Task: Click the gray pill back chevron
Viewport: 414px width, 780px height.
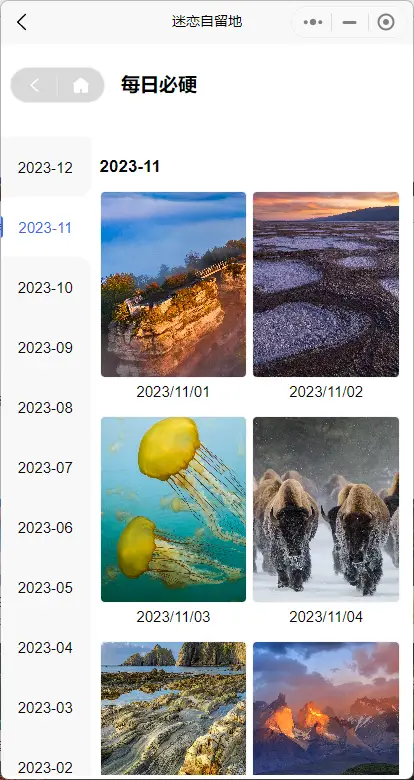Action: 34,86
